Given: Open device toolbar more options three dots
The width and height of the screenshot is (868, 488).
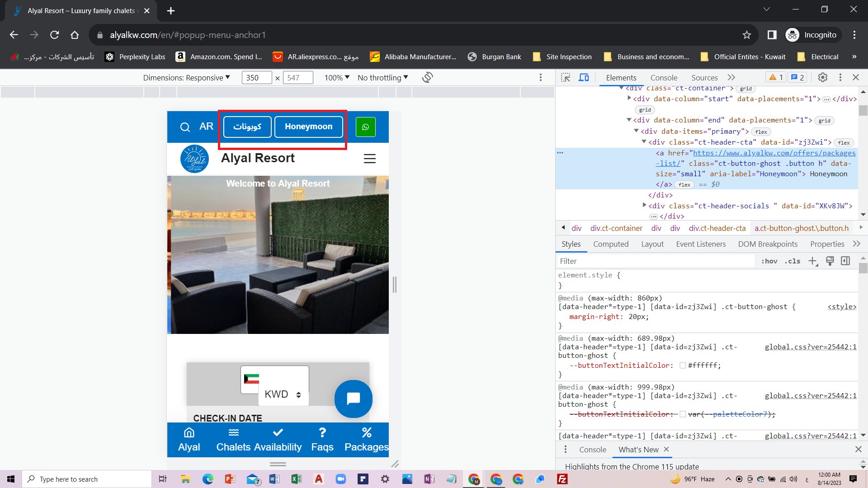Looking at the screenshot, I should pos(541,78).
